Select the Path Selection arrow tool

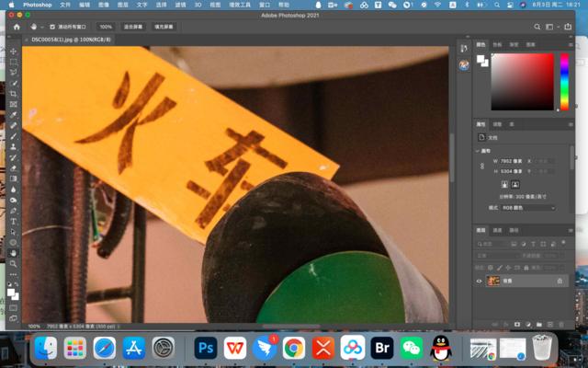[13, 232]
